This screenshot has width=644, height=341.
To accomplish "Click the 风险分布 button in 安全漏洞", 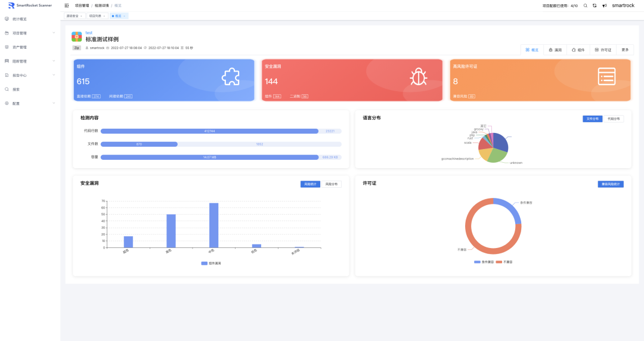I will [332, 184].
